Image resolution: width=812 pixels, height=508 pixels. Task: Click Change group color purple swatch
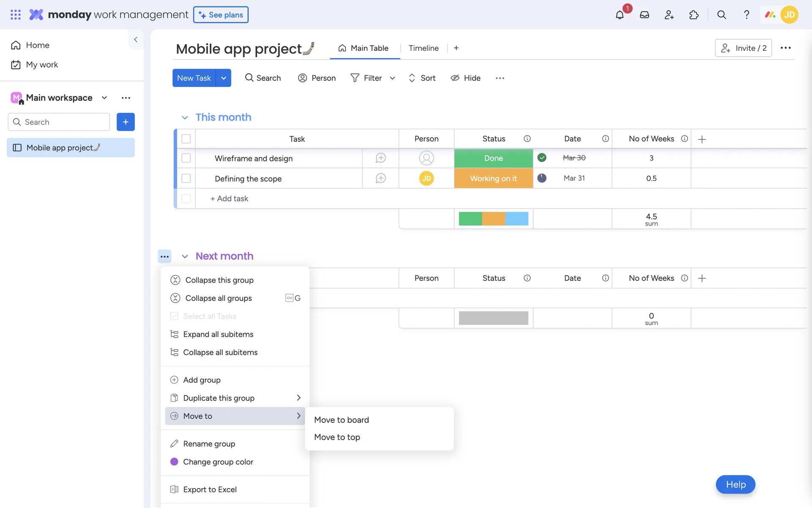(174, 461)
